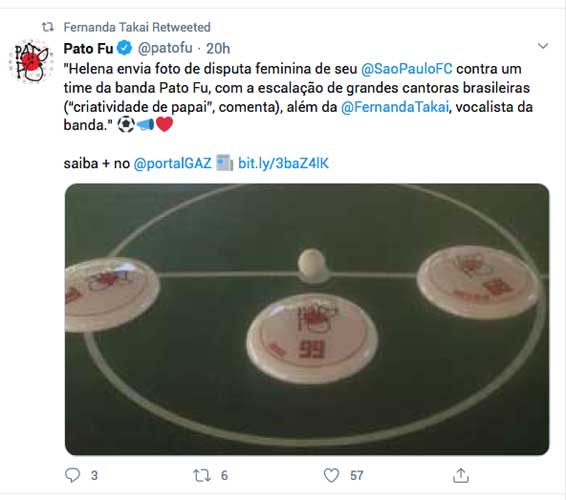This screenshot has height=500, width=566.
Task: Click Fernanda Takai Retweeted label
Action: [137, 27]
